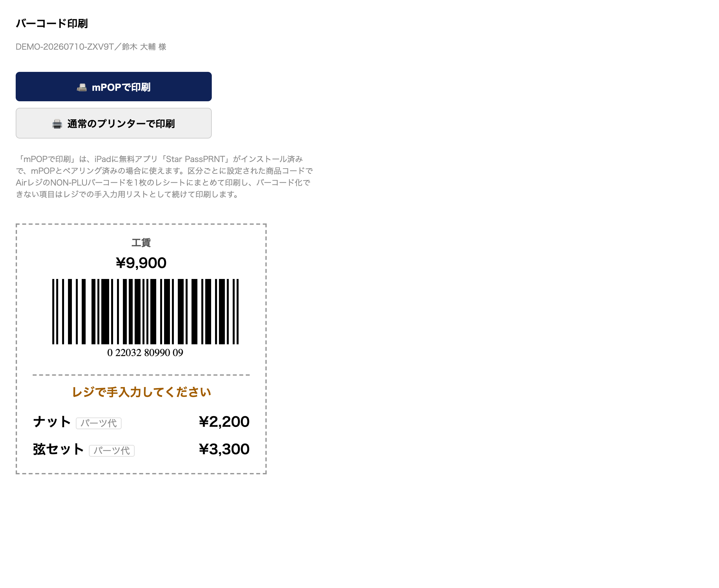Click the customer name 鈴木 大輔 様
This screenshot has width=719, height=588.
(x=144, y=47)
